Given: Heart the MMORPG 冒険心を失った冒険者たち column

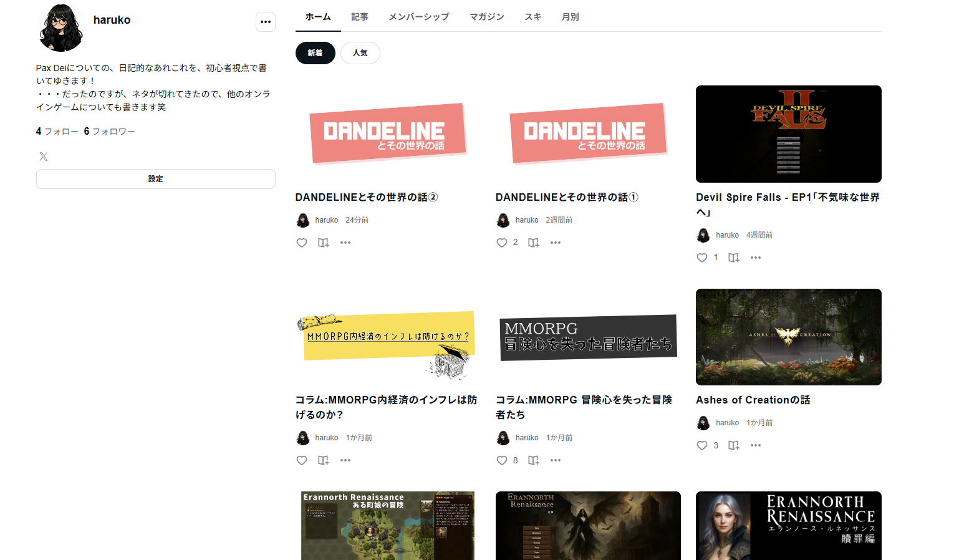Looking at the screenshot, I should click(502, 460).
